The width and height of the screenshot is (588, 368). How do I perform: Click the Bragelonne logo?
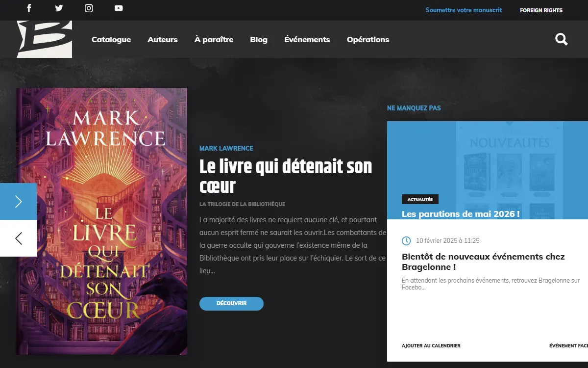coord(45,39)
